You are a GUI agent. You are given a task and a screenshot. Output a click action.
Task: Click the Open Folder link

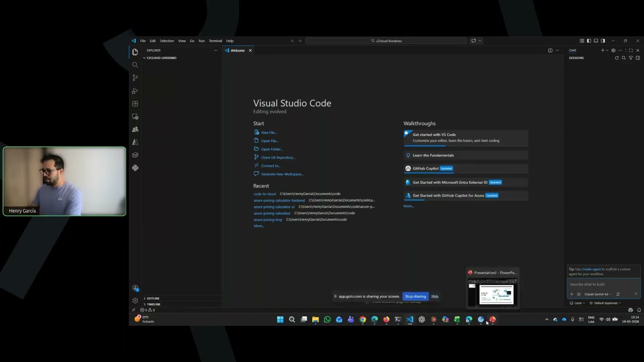click(x=272, y=149)
